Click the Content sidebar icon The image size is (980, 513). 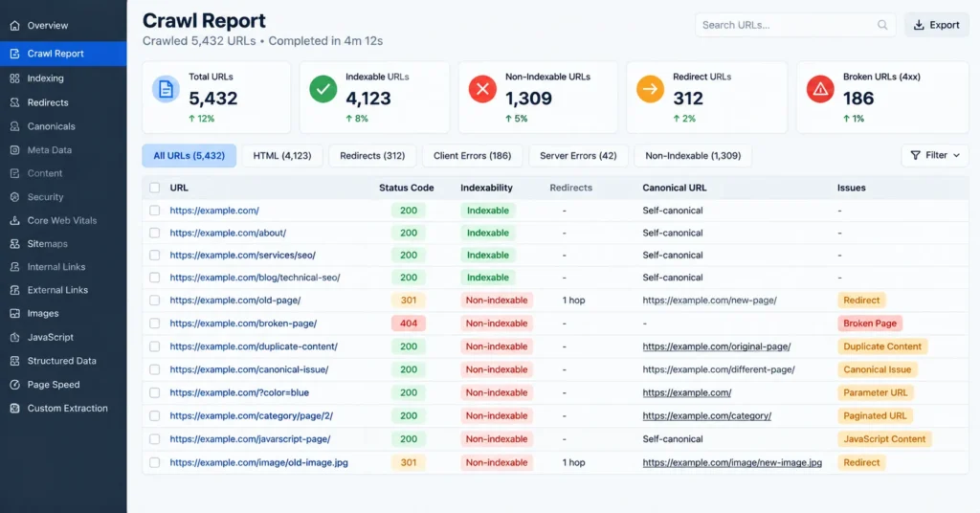point(14,173)
